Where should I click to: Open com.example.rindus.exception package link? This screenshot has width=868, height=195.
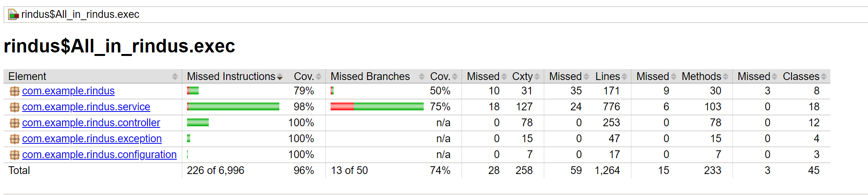click(x=92, y=139)
